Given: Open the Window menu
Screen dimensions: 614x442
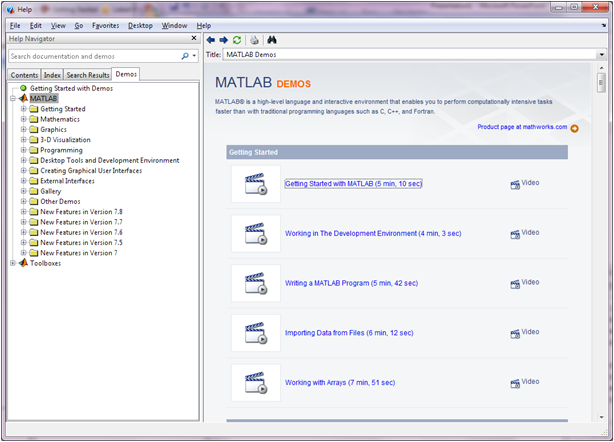Looking at the screenshot, I should click(174, 25).
